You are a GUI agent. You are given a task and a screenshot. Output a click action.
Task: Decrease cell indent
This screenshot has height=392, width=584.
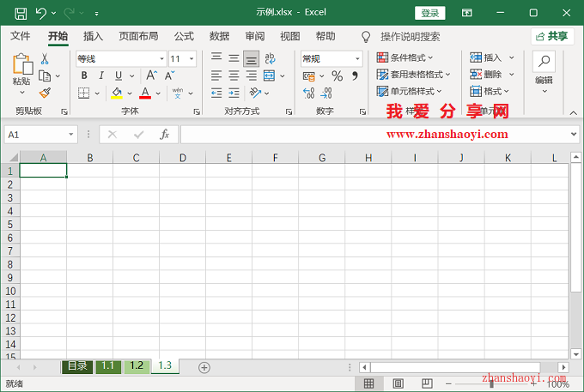pos(216,93)
